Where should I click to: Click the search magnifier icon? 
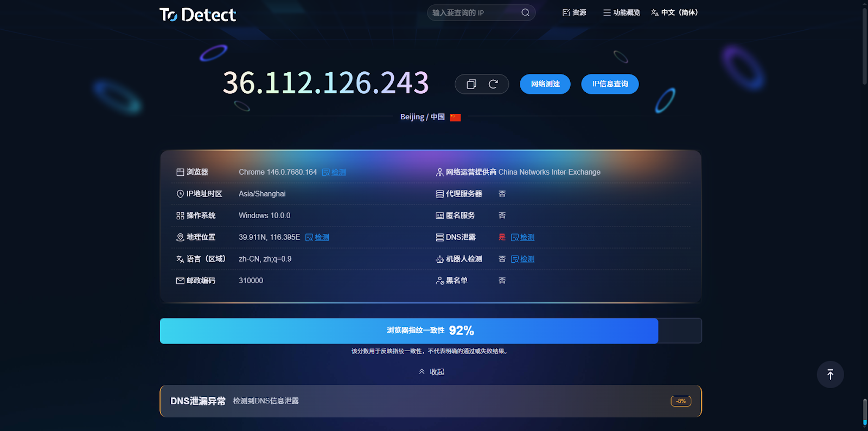[x=525, y=12]
